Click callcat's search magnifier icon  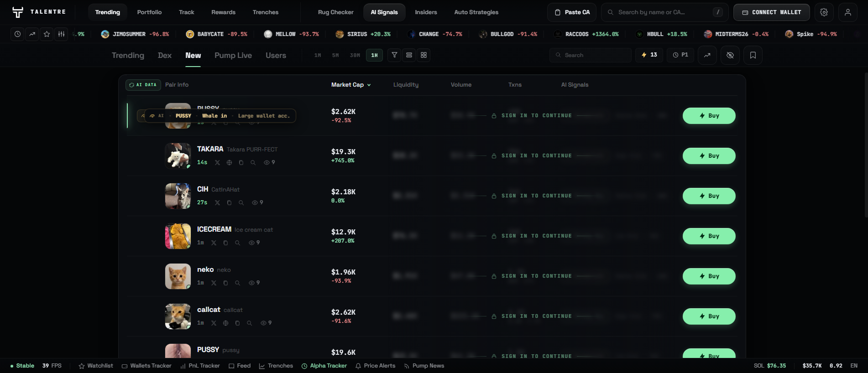point(249,323)
